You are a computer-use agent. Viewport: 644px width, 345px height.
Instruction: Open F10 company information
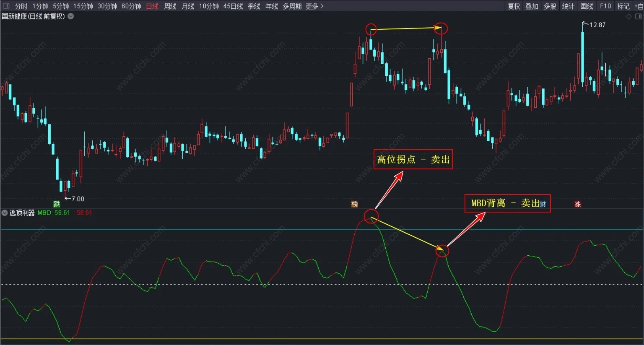[x=605, y=6]
